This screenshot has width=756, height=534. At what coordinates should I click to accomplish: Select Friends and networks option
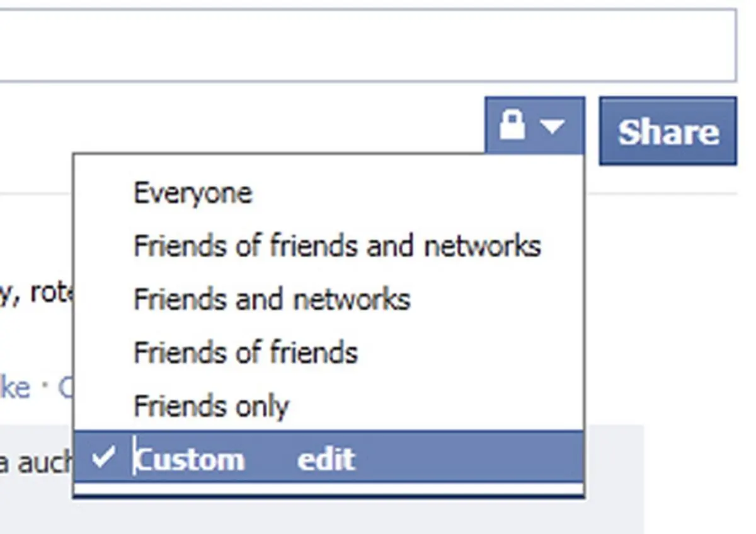coord(272,299)
